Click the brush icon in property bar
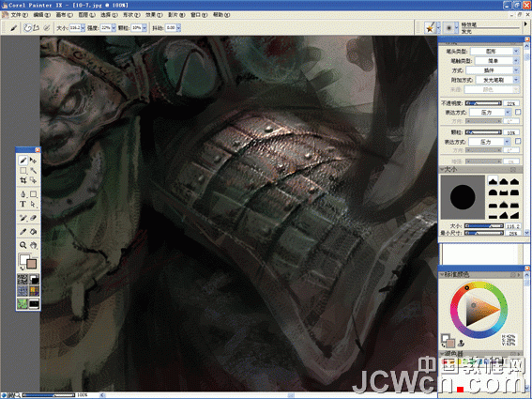This screenshot has height=399, width=532. (13, 28)
